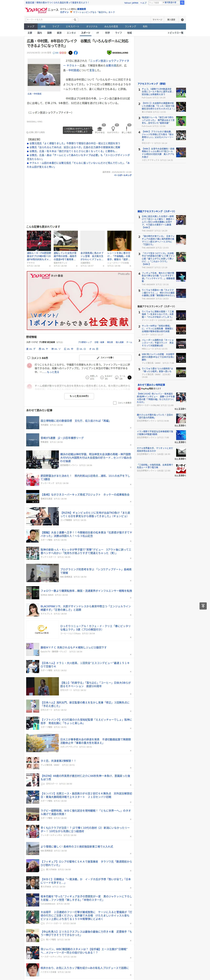Open the 速報 navigation tab
The height and width of the screenshot is (980, 210).
point(43,27)
